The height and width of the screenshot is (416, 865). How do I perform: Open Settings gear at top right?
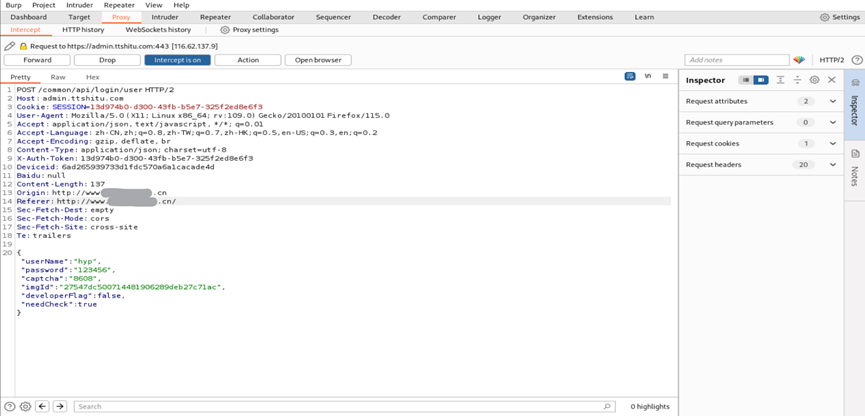[840, 17]
